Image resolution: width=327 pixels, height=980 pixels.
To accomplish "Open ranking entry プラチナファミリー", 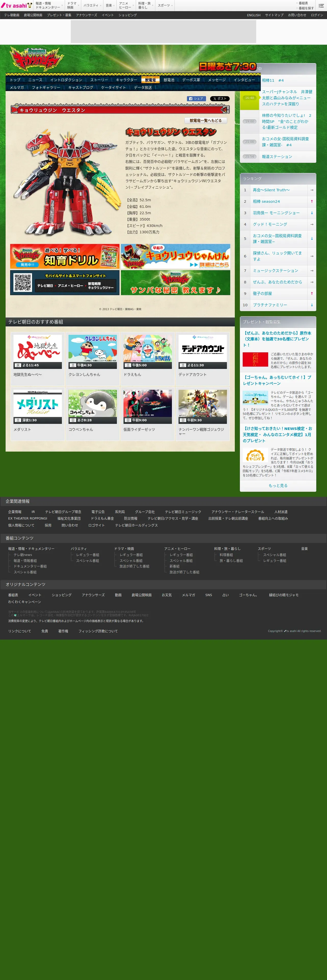I will coord(270,305).
